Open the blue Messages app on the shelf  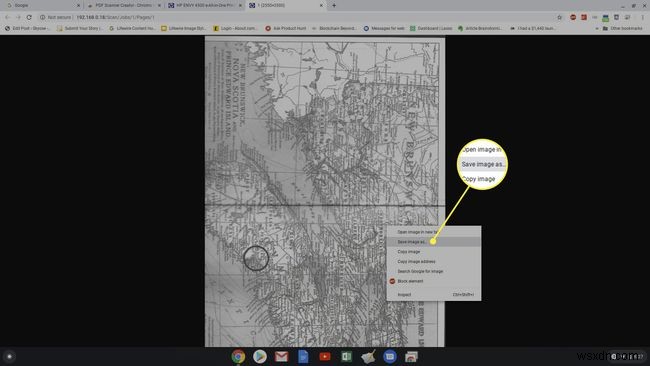tap(390, 356)
